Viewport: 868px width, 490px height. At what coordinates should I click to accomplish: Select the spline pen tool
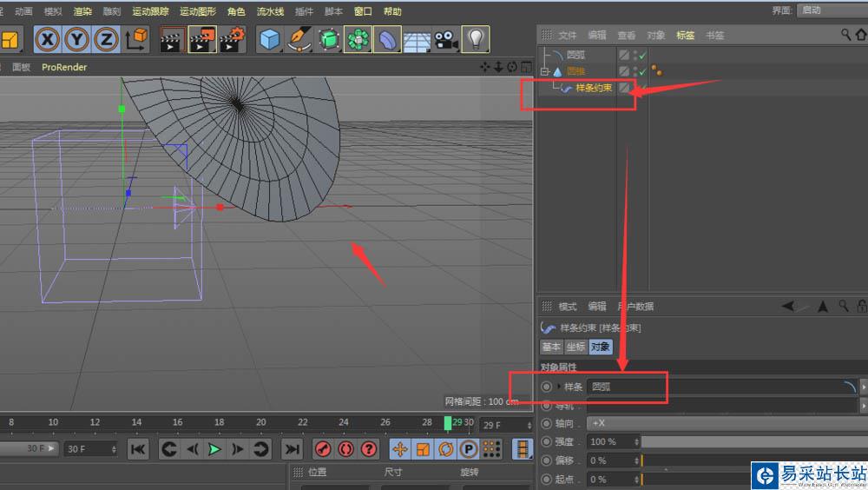click(x=299, y=39)
